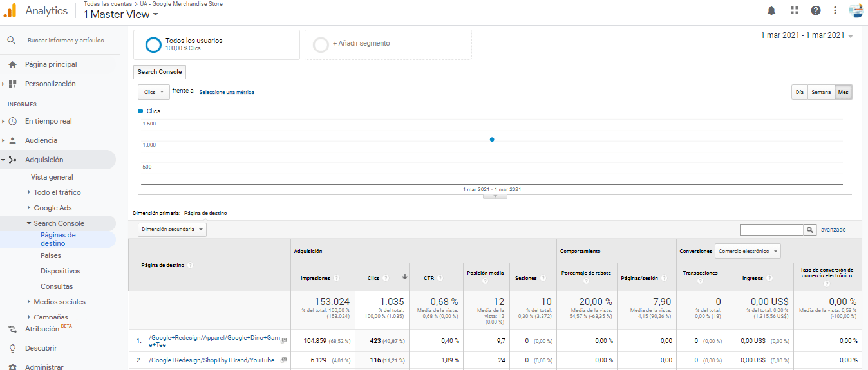Viewport: 868px width, 370px height.
Task: Open Países report in sidebar
Action: click(51, 255)
